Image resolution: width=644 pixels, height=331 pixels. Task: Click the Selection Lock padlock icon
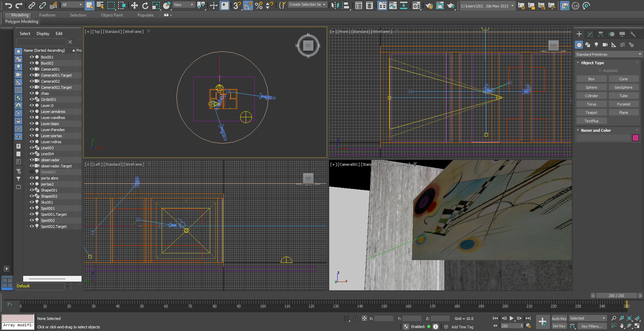(355, 318)
